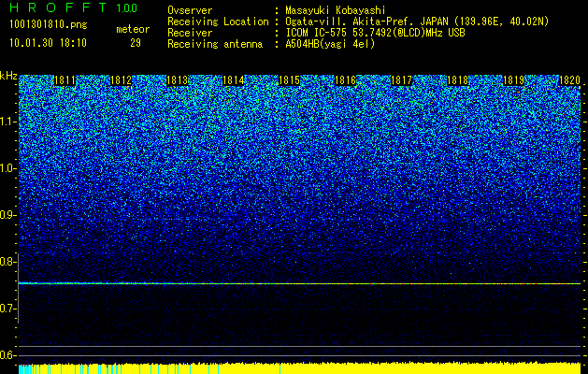The height and width of the screenshot is (374, 588).
Task: Click the A504HB(yagi 4el) antenna text
Action: coord(330,44)
